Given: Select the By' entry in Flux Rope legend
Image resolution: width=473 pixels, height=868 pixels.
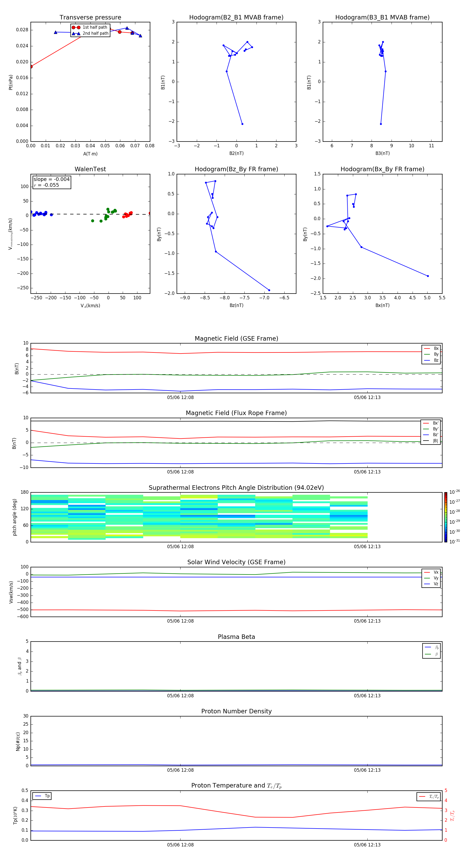Looking at the screenshot, I should pyautogui.click(x=431, y=429).
